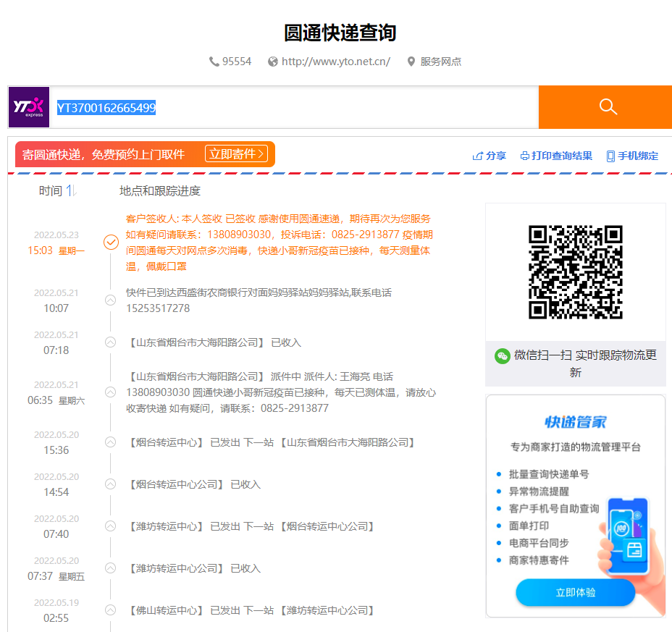Click the 客户签收人 signed delivery message
The width and height of the screenshot is (672, 632).
click(280, 243)
